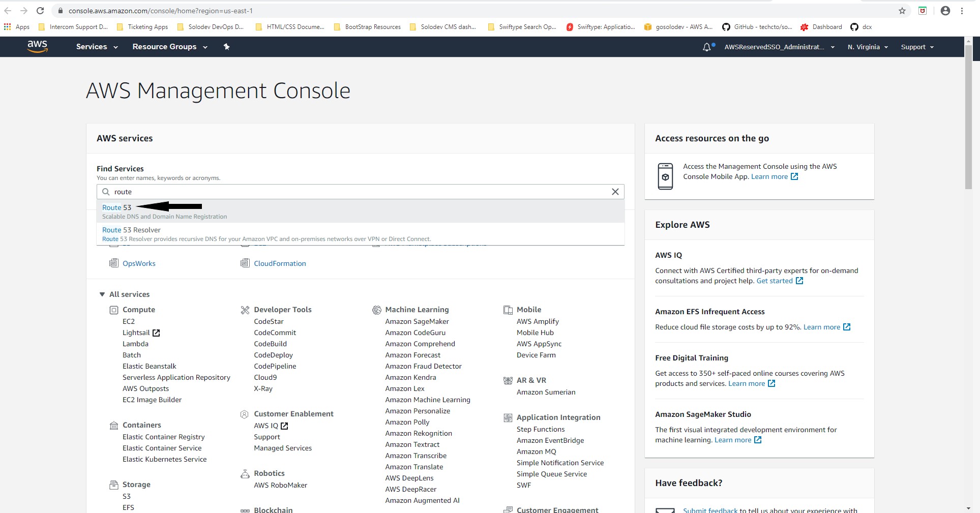Viewport: 980px width, 513px height.
Task: Open the Apps grid bookmark icon
Action: pos(7,27)
